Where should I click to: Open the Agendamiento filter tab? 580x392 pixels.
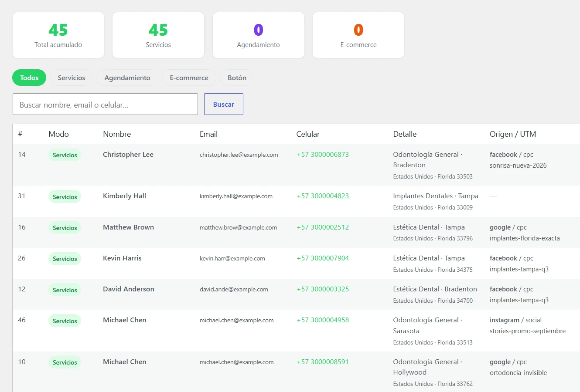click(x=127, y=78)
